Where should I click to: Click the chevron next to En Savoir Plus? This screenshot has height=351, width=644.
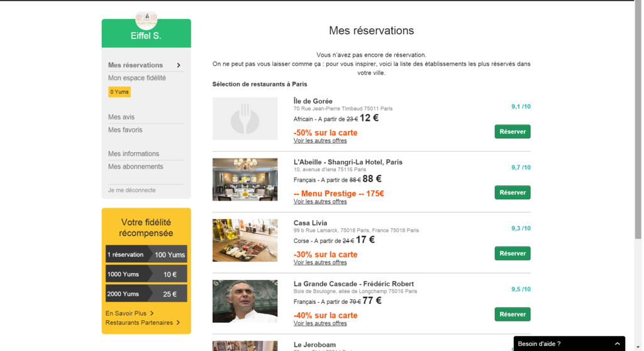(152, 313)
